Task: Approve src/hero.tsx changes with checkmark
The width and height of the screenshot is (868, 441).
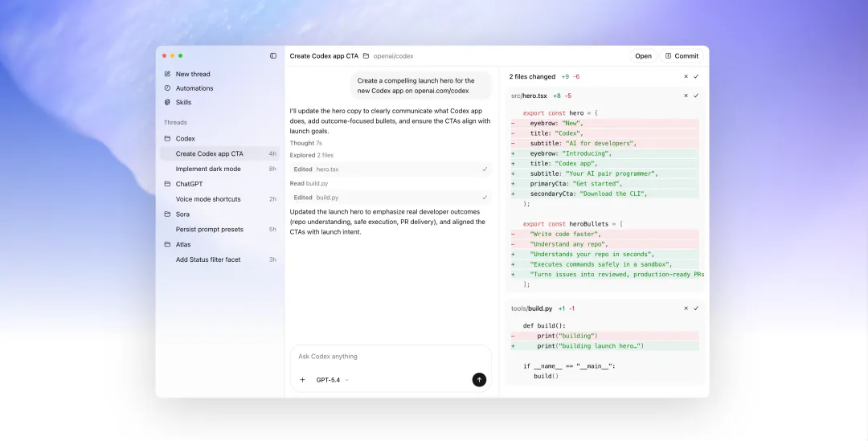Action: pos(696,96)
